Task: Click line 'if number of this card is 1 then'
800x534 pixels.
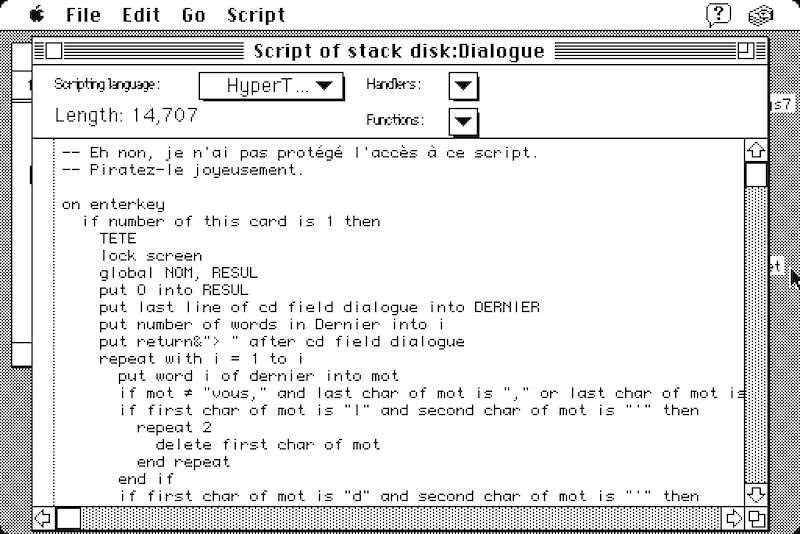Action: [231, 221]
